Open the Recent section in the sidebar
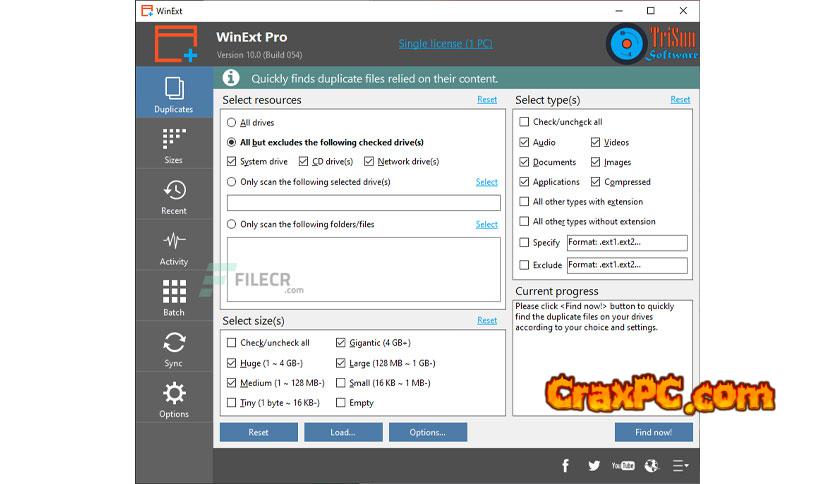 point(174,195)
